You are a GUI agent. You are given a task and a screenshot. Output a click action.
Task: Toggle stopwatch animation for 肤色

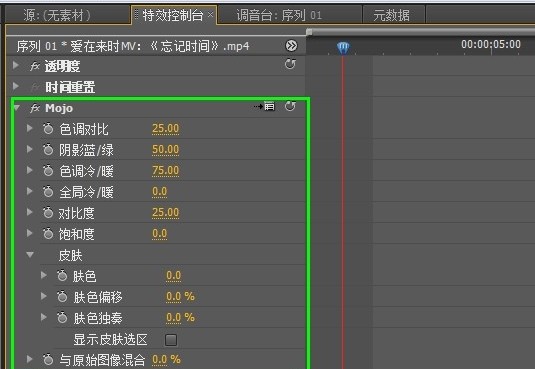(x=62, y=276)
